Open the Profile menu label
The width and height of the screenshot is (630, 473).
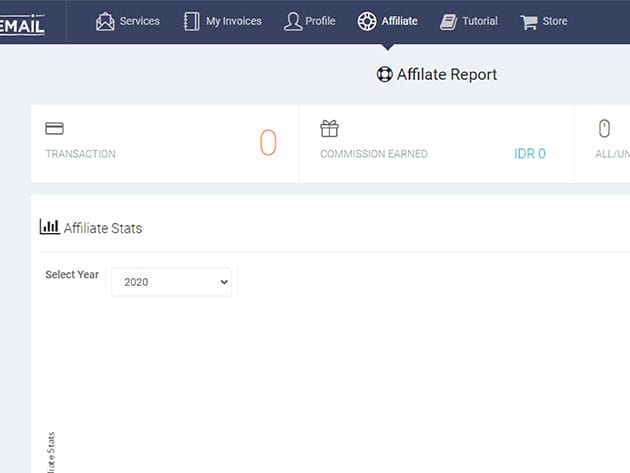pyautogui.click(x=320, y=21)
